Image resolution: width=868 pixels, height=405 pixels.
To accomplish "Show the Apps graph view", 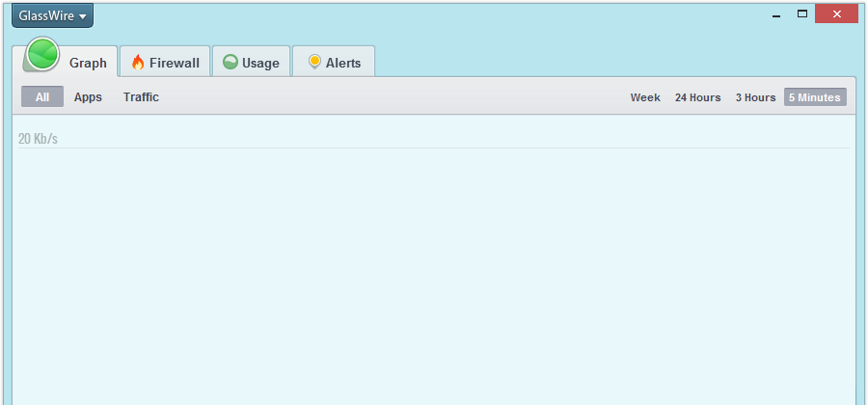I will click(x=88, y=97).
